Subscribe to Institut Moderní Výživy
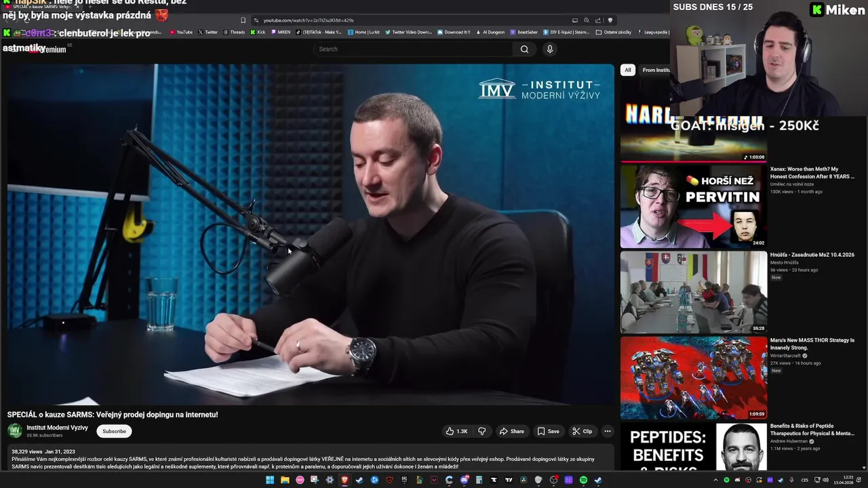This screenshot has width=868, height=488. 114,431
